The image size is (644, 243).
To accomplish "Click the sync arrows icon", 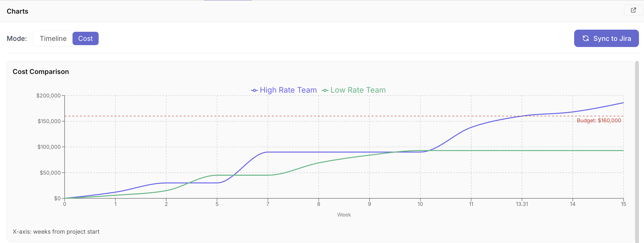I will click(x=586, y=38).
